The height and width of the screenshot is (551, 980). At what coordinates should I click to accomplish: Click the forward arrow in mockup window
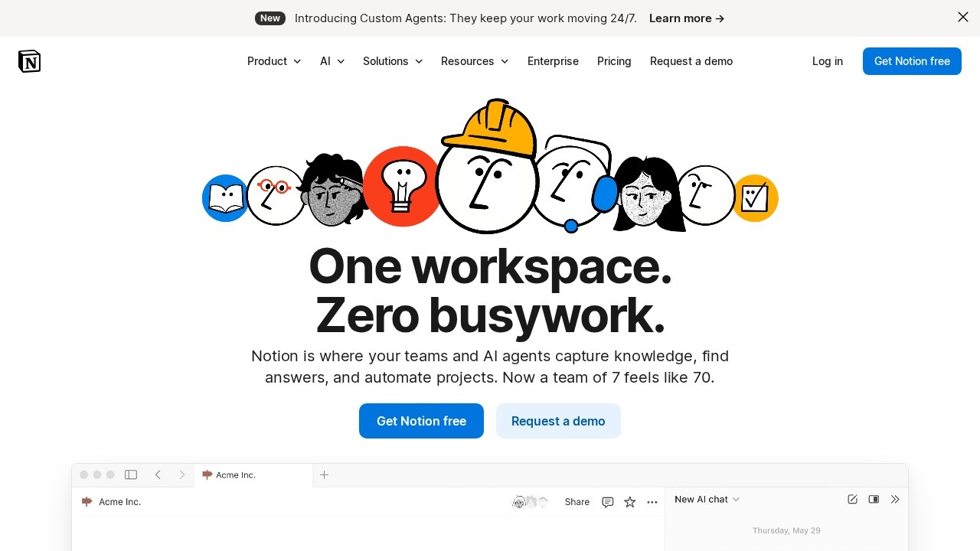tap(182, 474)
